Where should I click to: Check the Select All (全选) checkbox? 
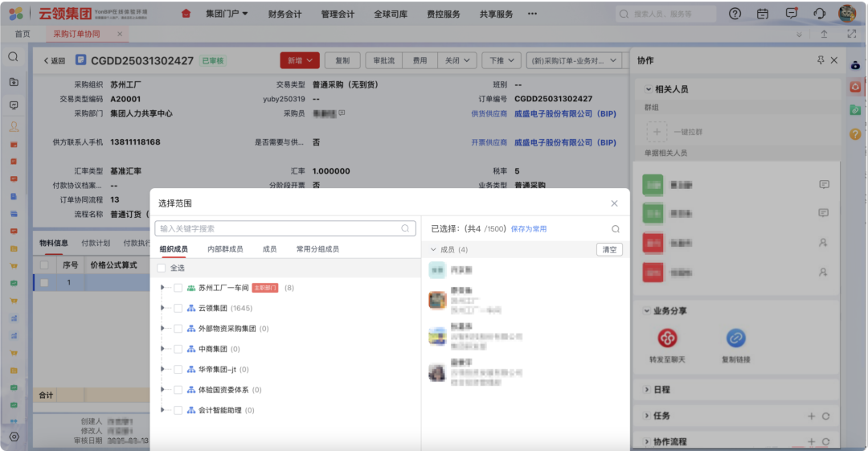pyautogui.click(x=162, y=269)
